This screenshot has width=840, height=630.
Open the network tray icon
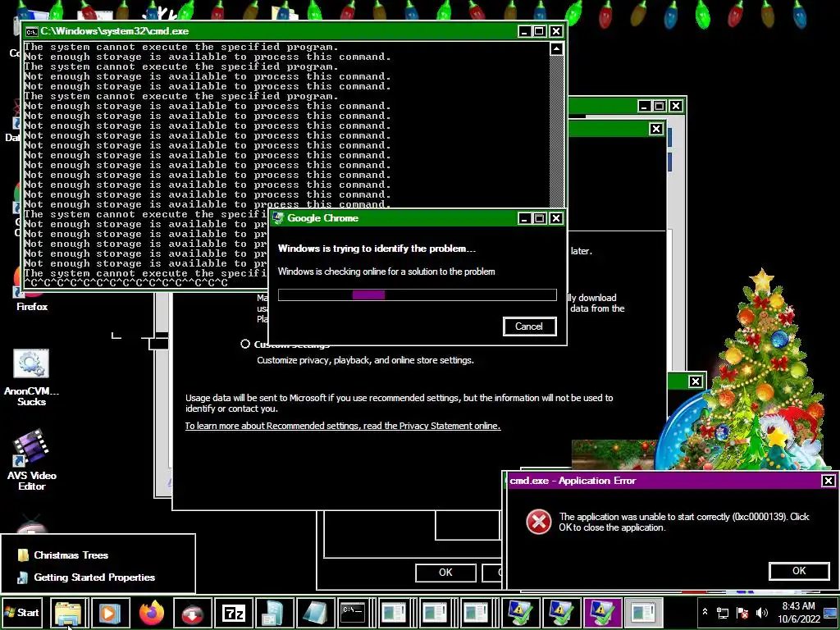pos(723,612)
